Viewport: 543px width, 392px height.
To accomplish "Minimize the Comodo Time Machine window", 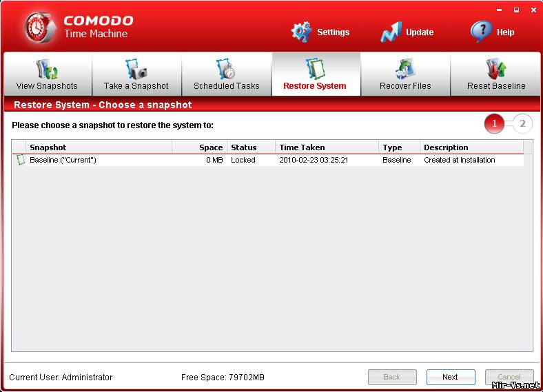I will click(x=499, y=10).
